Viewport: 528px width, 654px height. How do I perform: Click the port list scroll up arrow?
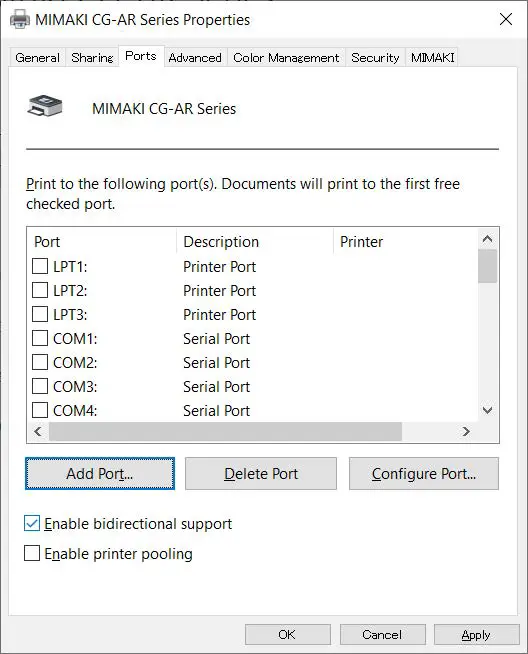point(487,239)
